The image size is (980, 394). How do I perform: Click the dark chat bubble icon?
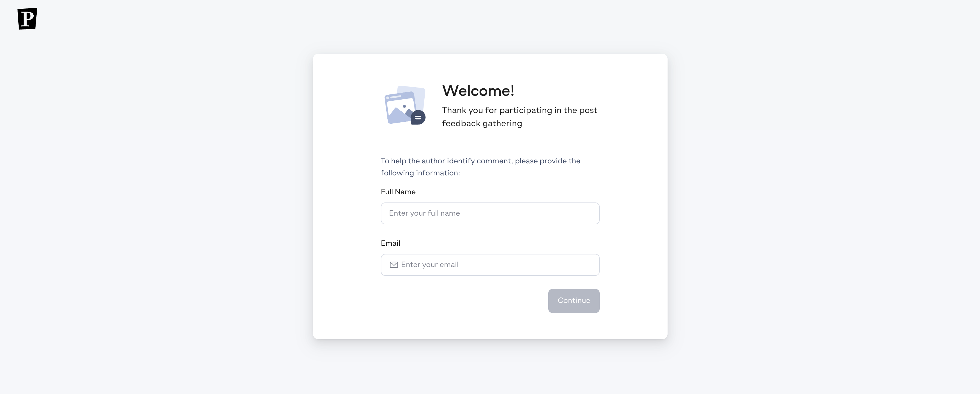point(418,117)
